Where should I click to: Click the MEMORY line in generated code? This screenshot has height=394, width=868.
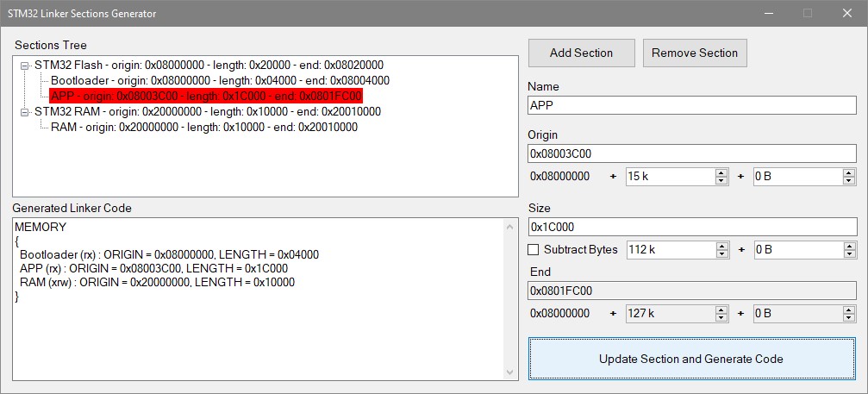click(41, 227)
